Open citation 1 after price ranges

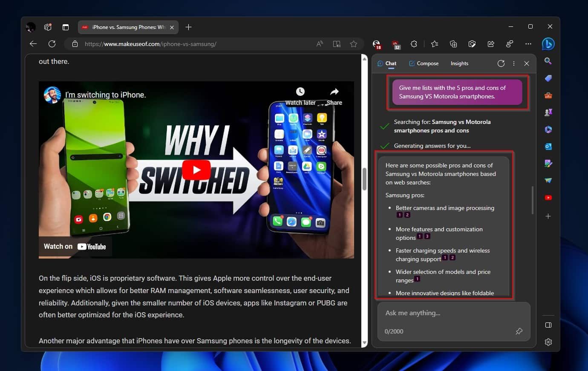pyautogui.click(x=417, y=279)
